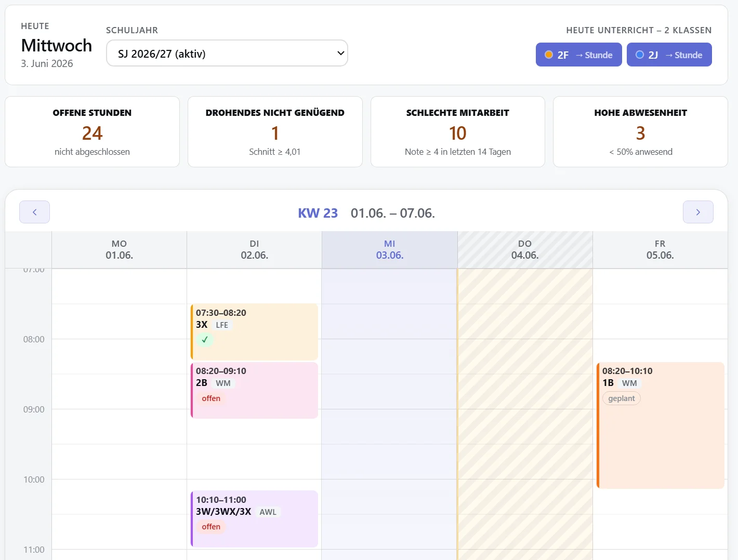The width and height of the screenshot is (738, 560).
Task: Open the Schuljahr dropdown SJ 2026/27
Action: point(227,53)
